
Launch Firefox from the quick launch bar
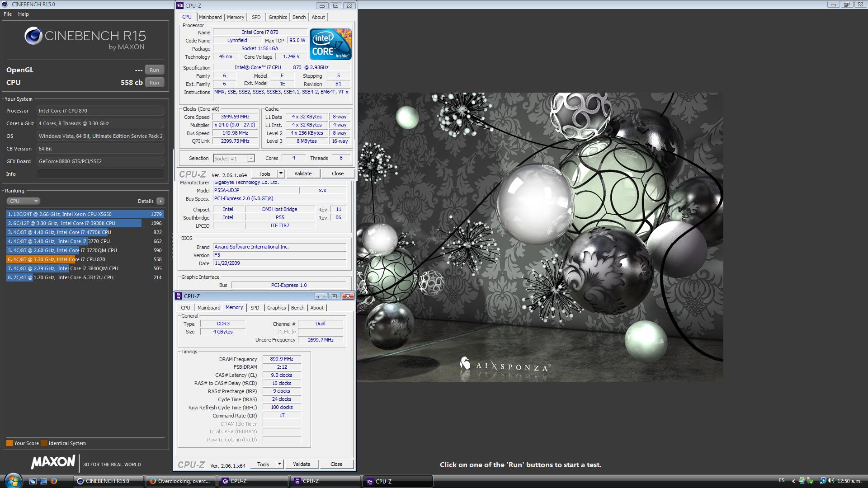tap(54, 481)
